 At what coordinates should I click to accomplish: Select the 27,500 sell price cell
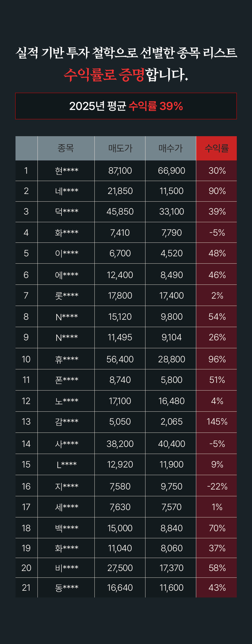[120, 568]
